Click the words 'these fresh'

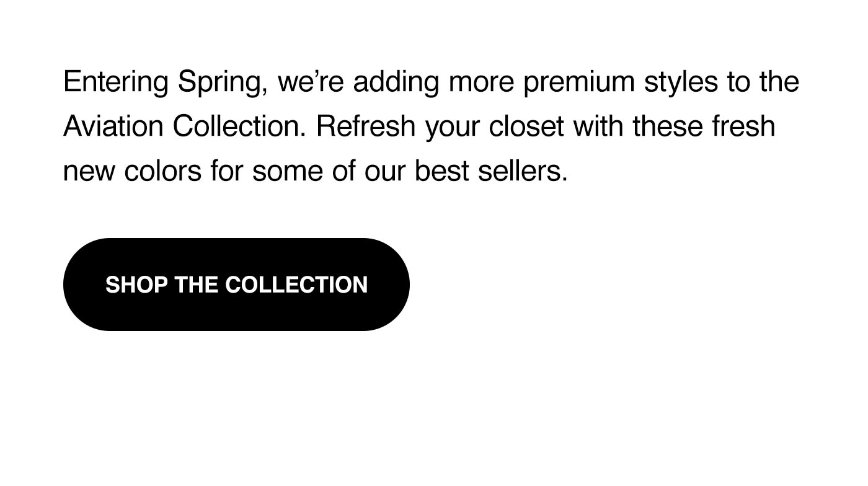click(x=704, y=126)
